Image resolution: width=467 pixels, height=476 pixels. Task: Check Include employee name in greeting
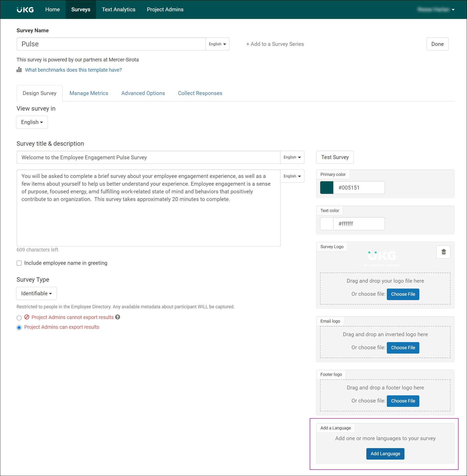click(x=19, y=263)
